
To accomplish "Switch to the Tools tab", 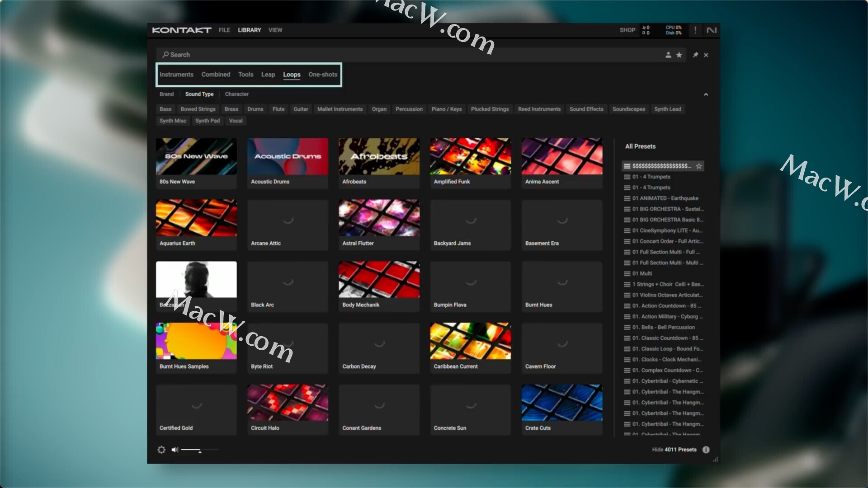I will [245, 75].
